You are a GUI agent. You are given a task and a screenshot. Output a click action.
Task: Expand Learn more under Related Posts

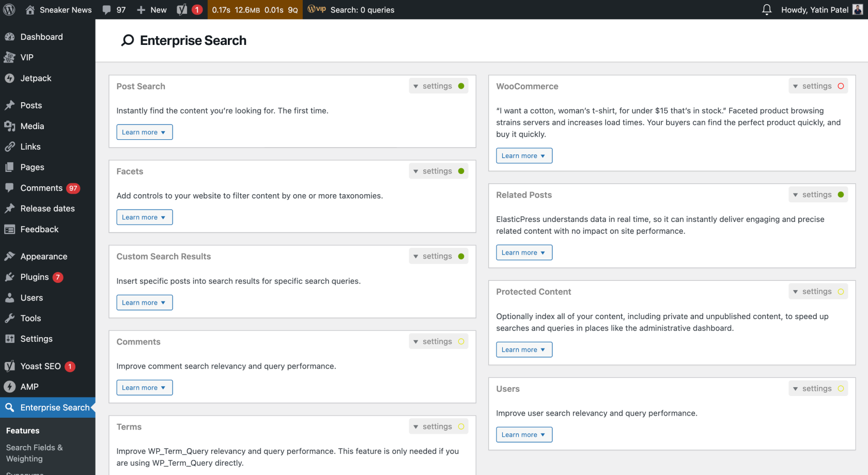pos(523,252)
